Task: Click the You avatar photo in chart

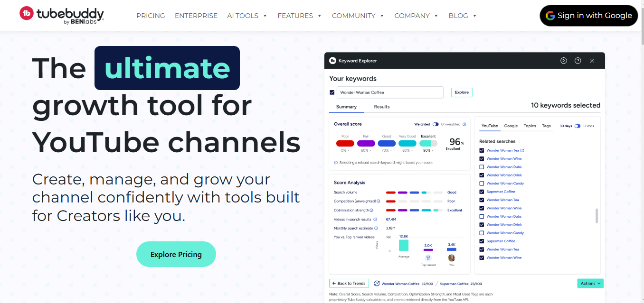Action: pos(452,258)
